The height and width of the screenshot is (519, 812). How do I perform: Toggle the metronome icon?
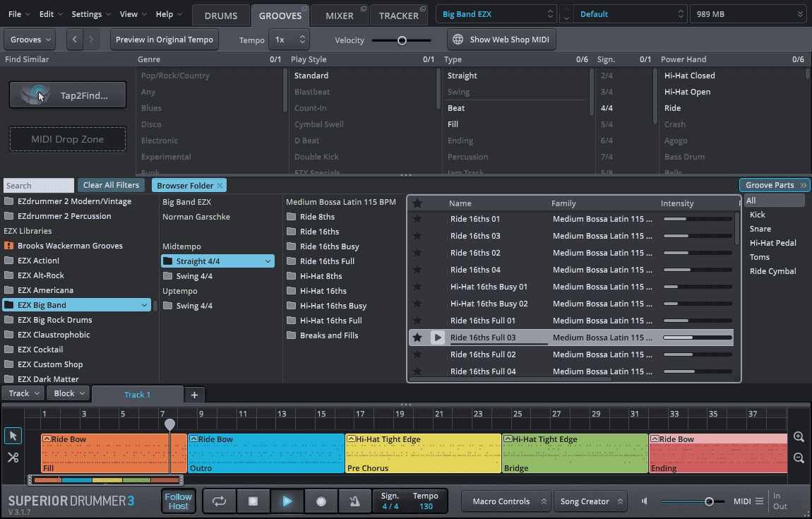pyautogui.click(x=354, y=501)
